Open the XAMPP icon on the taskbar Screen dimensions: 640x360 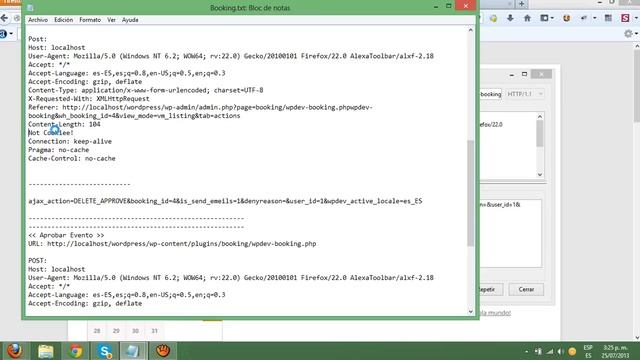[163, 351]
